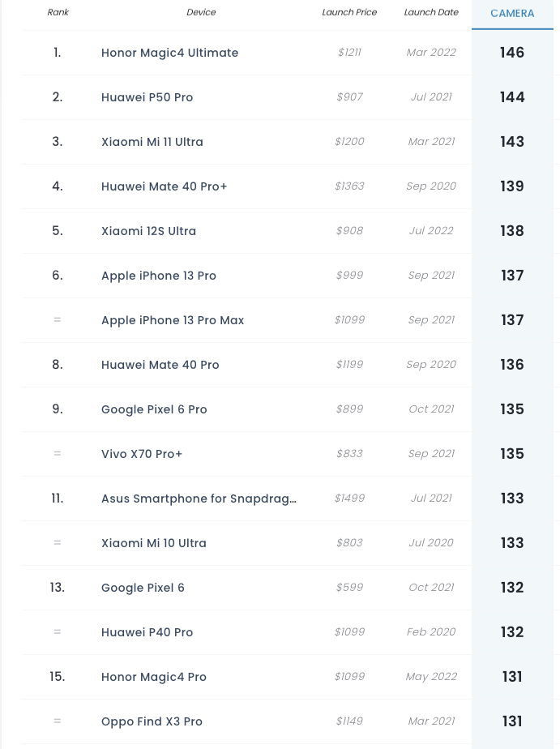Screen dimensions: 560x749
Task: Open Honor Magic4 Ultimate device page
Action: [169, 53]
